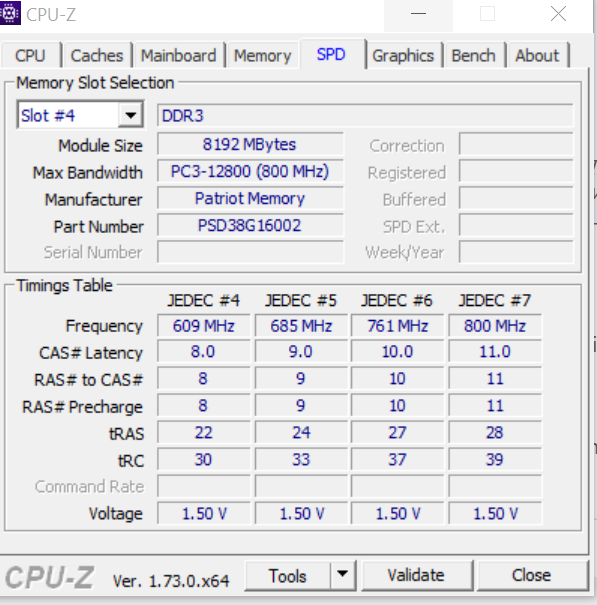Click the RAS# to CAS# label
This screenshot has width=597, height=605.
(88, 380)
